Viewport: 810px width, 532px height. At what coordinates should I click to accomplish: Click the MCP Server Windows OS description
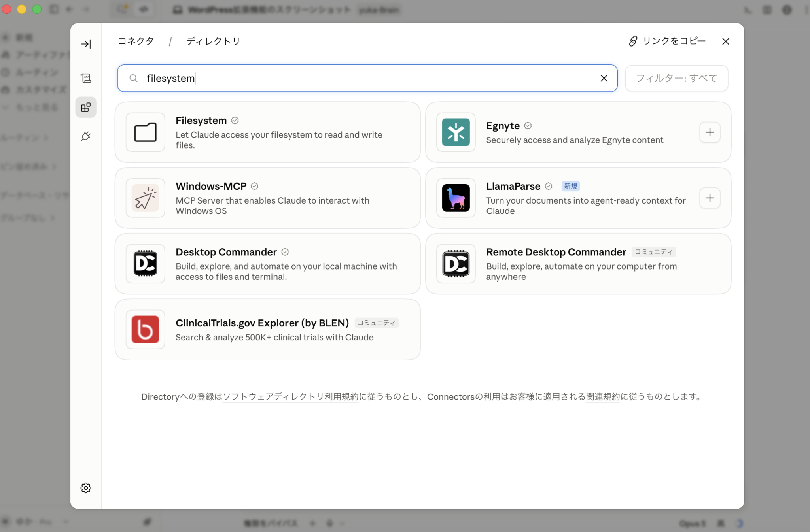pyautogui.click(x=272, y=206)
